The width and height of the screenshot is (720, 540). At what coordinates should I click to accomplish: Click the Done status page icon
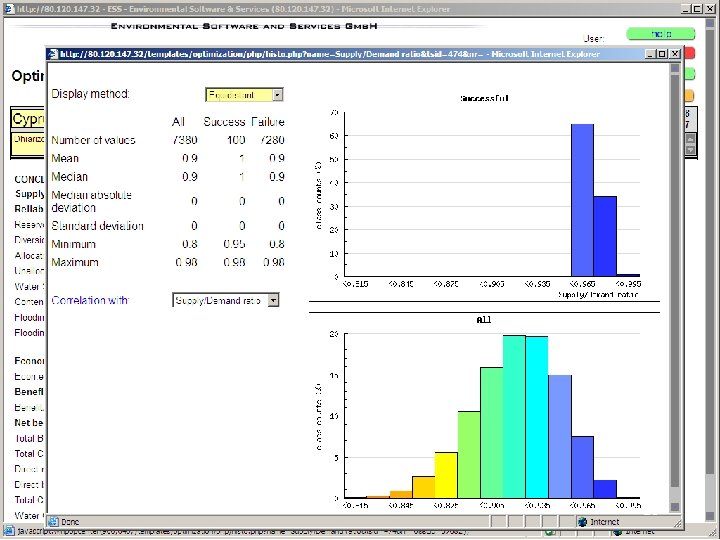pos(54,522)
